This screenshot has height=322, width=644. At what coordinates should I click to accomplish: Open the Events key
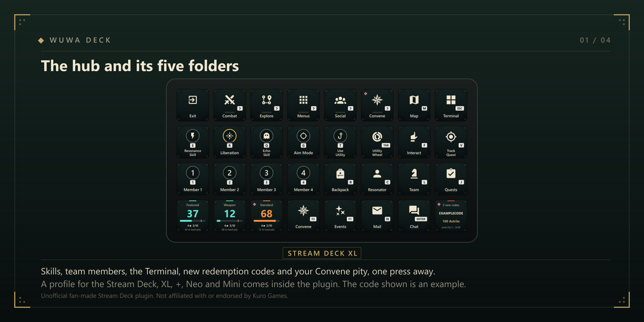340,216
